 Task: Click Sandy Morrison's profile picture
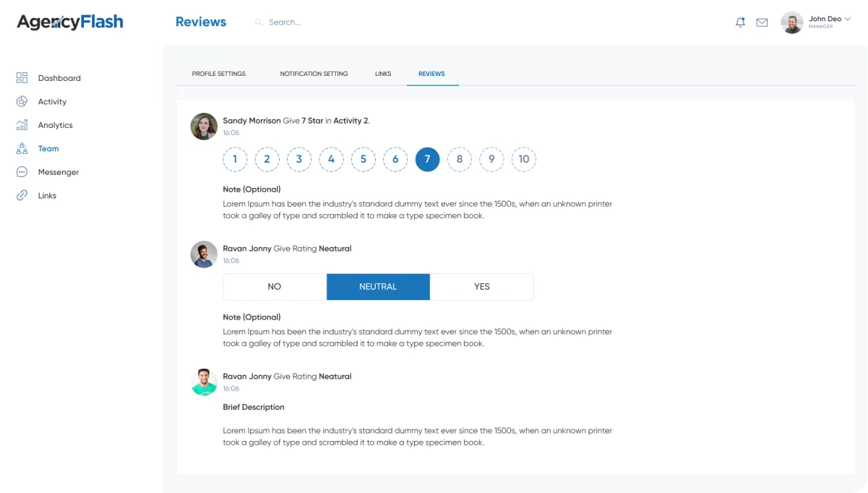tap(204, 127)
